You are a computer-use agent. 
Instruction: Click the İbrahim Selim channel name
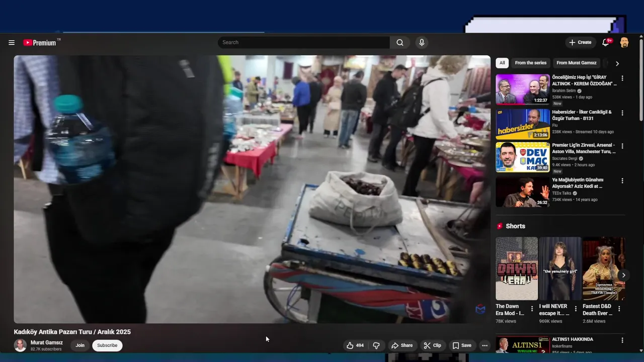click(565, 90)
